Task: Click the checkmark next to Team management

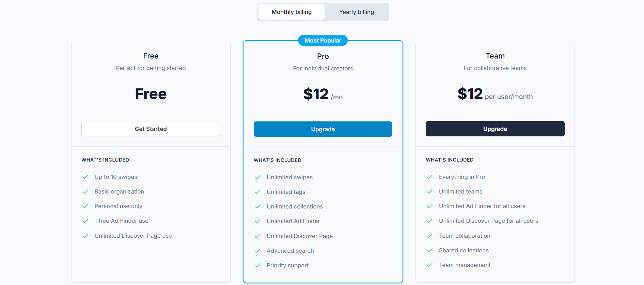Action: tap(430, 265)
